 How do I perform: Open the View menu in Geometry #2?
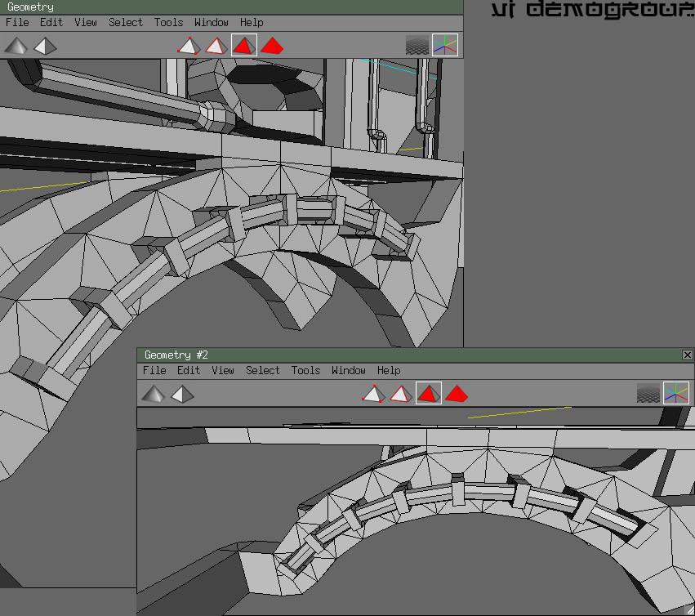tap(223, 370)
